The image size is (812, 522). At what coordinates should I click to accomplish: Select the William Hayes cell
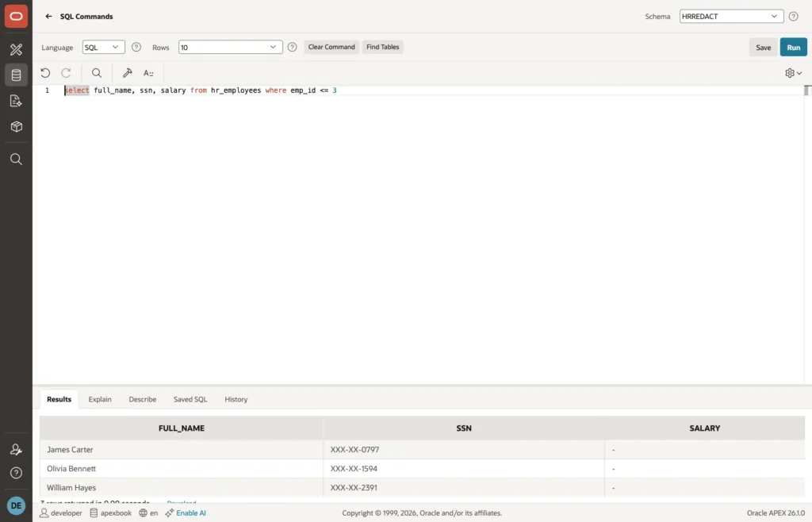click(x=182, y=488)
